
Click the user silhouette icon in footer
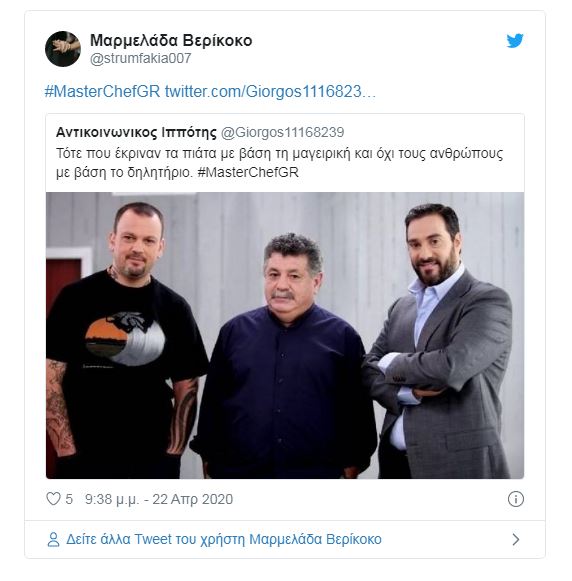coord(53,540)
